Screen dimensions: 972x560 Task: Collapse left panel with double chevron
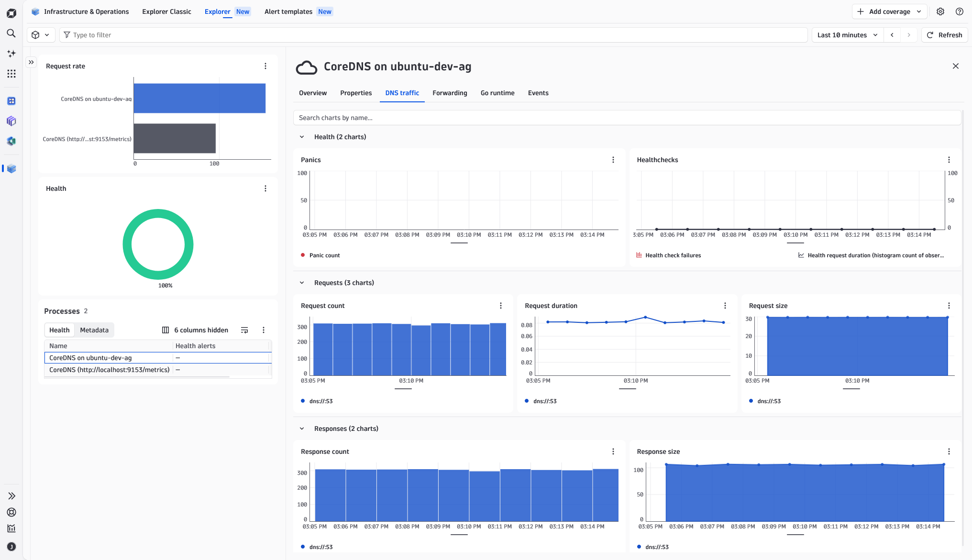(x=31, y=62)
